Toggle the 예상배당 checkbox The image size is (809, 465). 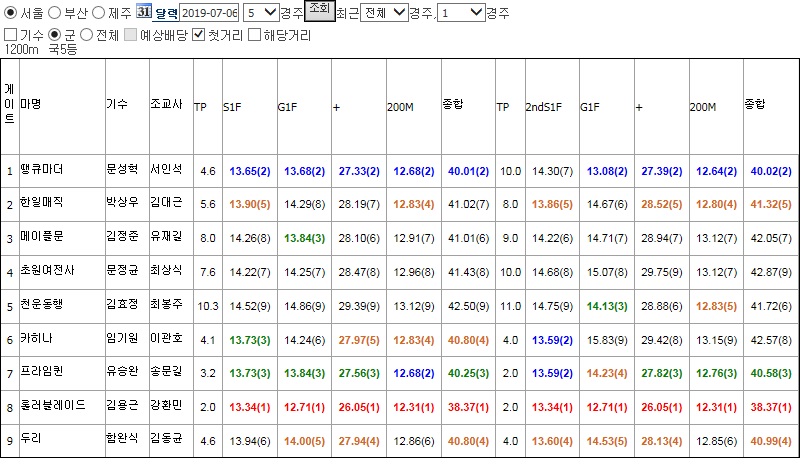coord(131,35)
